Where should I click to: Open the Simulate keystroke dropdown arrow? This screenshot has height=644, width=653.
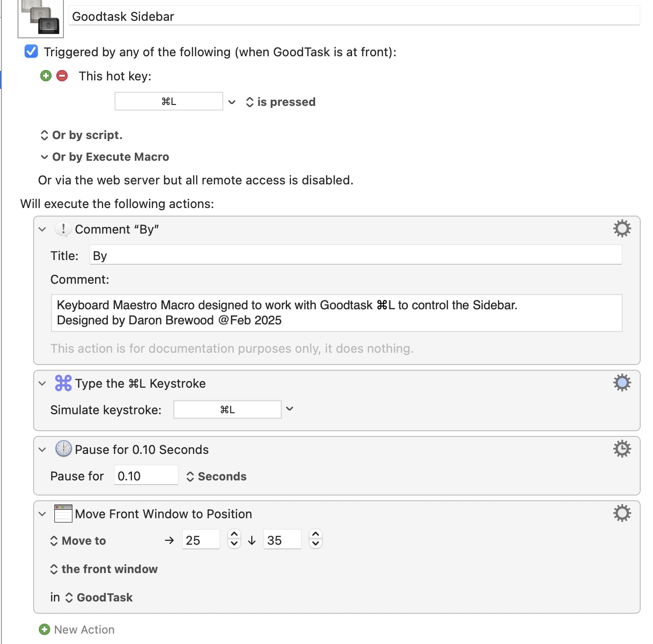[x=290, y=409]
